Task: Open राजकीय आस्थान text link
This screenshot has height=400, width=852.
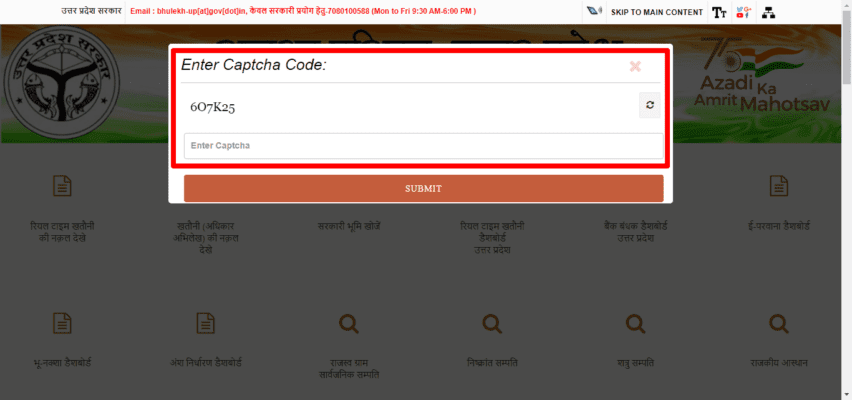Action: click(x=779, y=363)
